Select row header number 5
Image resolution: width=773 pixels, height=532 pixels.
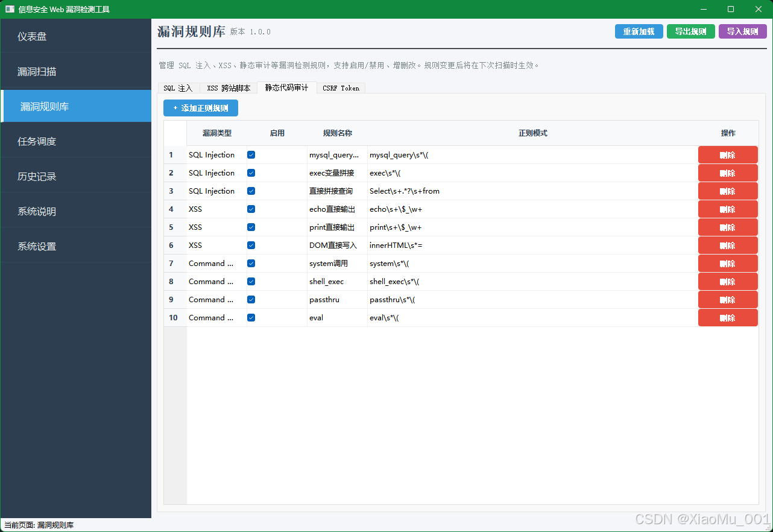click(x=175, y=227)
